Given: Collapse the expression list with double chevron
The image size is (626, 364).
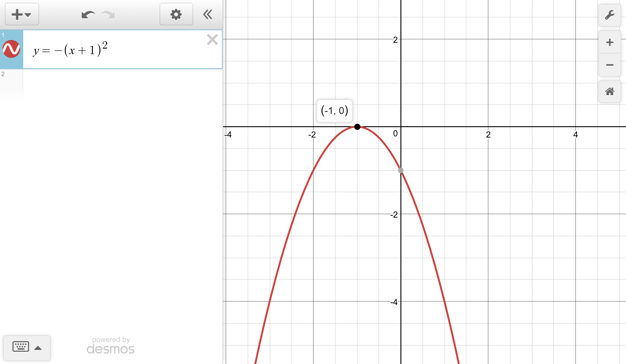Looking at the screenshot, I should 208,14.
